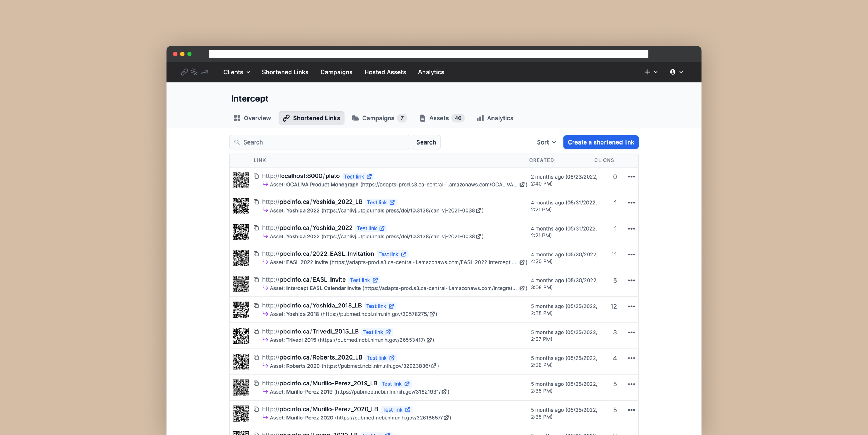Open Yoshida 2018 pubmed external link icon
This screenshot has height=435, width=868.
coord(432,314)
